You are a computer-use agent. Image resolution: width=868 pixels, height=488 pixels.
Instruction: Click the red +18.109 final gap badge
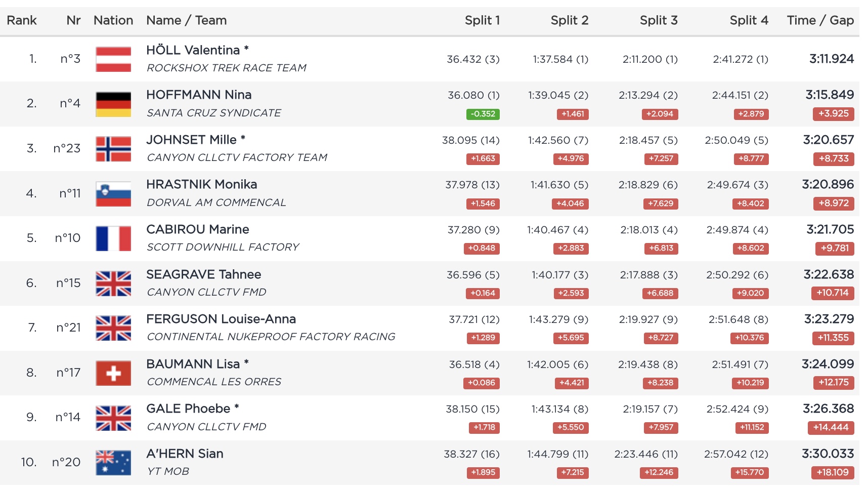(x=833, y=472)
